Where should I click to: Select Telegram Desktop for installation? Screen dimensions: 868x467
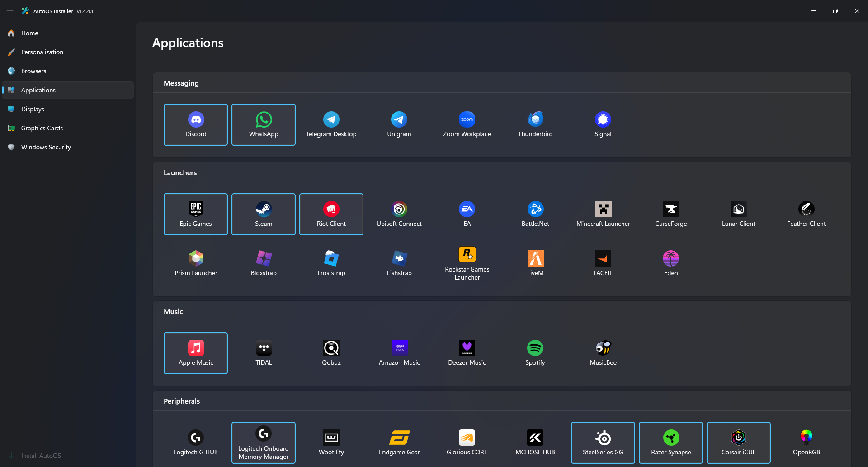[x=331, y=124]
